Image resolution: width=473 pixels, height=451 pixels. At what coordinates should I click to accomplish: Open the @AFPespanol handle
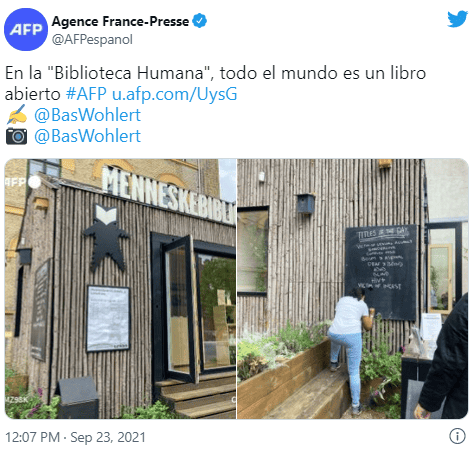coord(92,39)
